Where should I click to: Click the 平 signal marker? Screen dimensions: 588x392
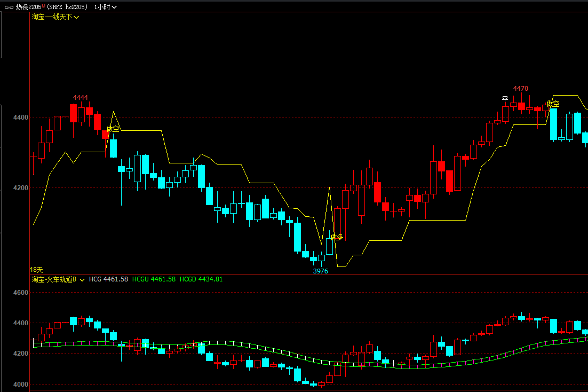click(x=505, y=99)
